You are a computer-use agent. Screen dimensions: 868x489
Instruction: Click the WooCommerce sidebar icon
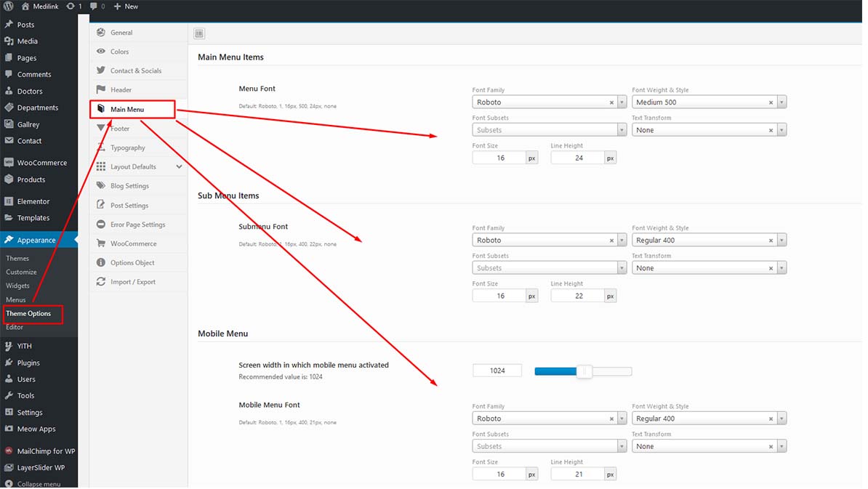pyautogui.click(x=9, y=162)
